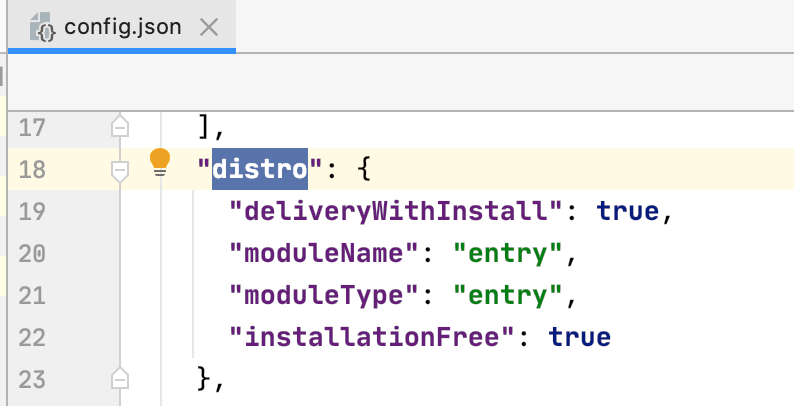Viewport: 794px width, 406px height.
Task: Click the closing brace on line 23
Action: coord(204,378)
